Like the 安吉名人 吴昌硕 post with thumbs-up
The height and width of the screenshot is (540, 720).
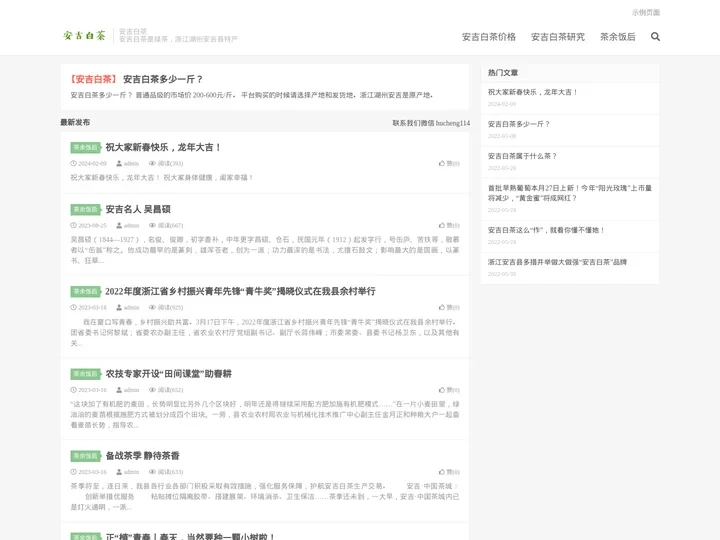click(x=442, y=225)
